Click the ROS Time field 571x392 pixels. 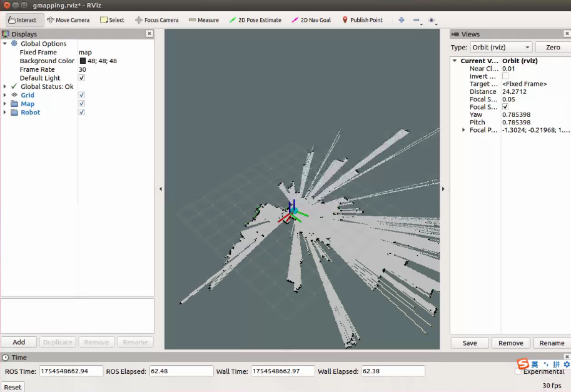tap(71, 371)
